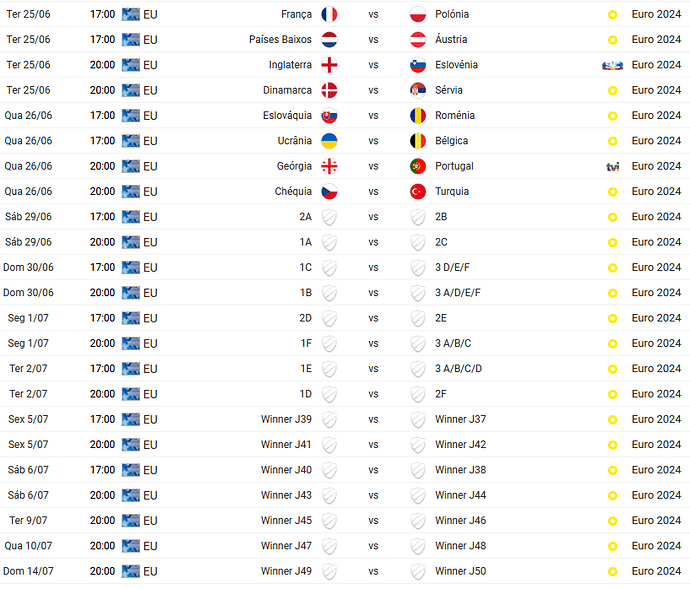Open the TVI channel logo
Screen dimensions: 690x589
(613, 167)
